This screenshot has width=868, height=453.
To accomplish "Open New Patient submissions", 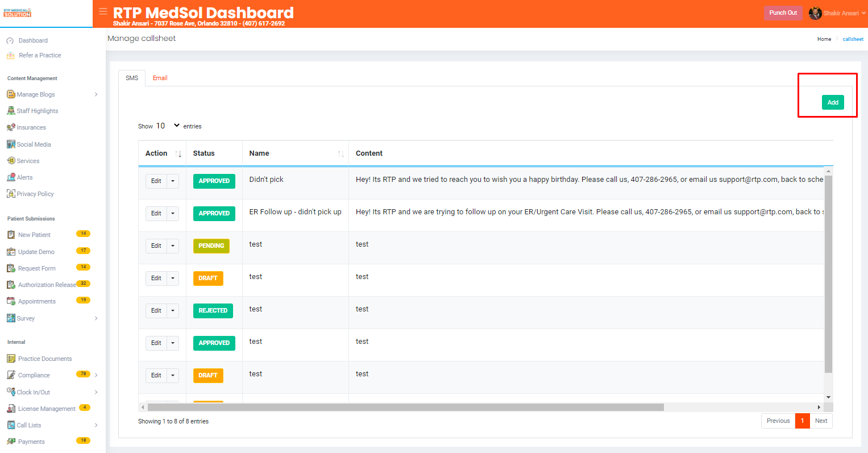I will pyautogui.click(x=34, y=235).
